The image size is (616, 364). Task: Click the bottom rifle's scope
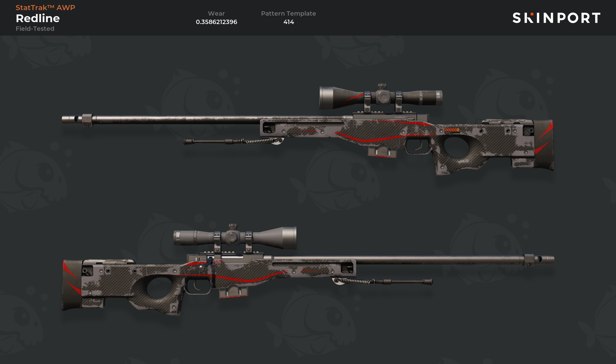tap(235, 237)
